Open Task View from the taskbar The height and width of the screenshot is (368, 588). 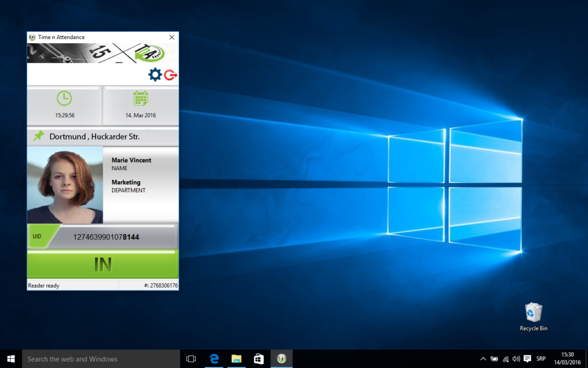click(x=191, y=359)
